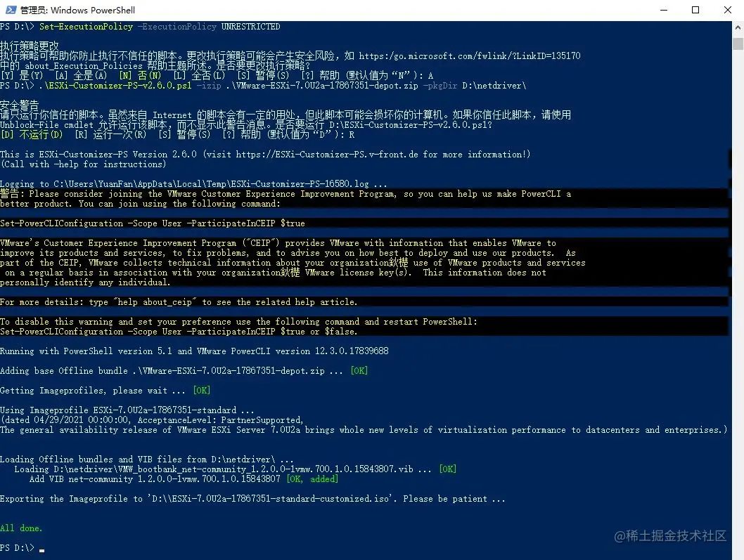The image size is (744, 560).
Task: Click the 'All done.' message
Action: click(21, 528)
